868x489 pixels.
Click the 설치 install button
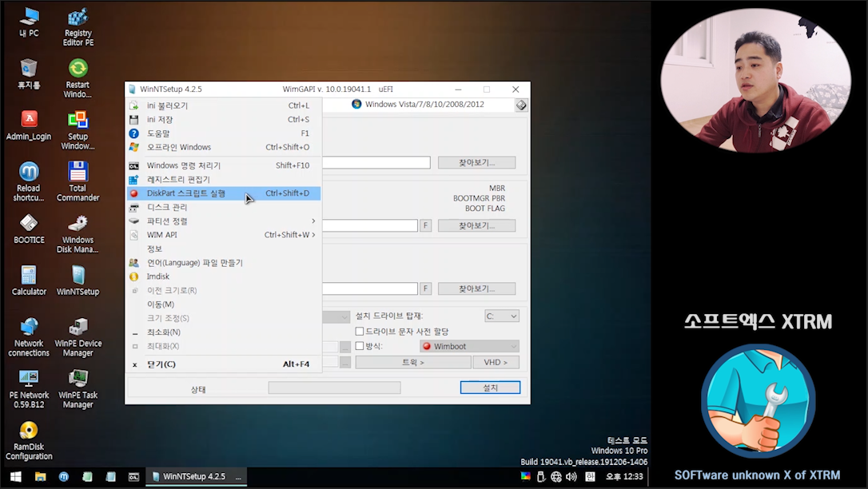point(491,388)
